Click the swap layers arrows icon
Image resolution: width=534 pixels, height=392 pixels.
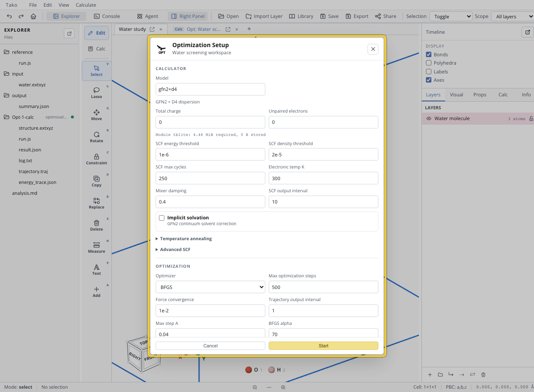(472, 374)
